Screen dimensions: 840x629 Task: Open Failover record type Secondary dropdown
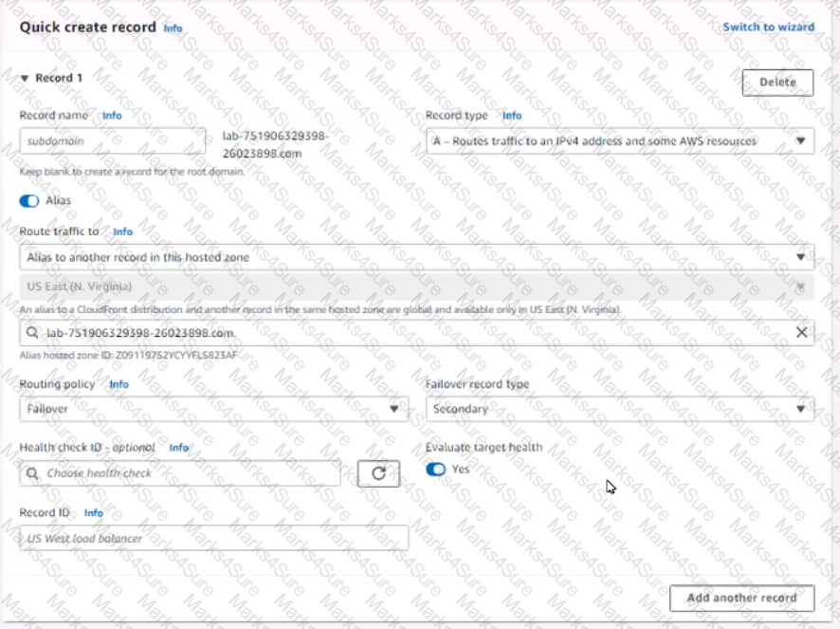619,409
